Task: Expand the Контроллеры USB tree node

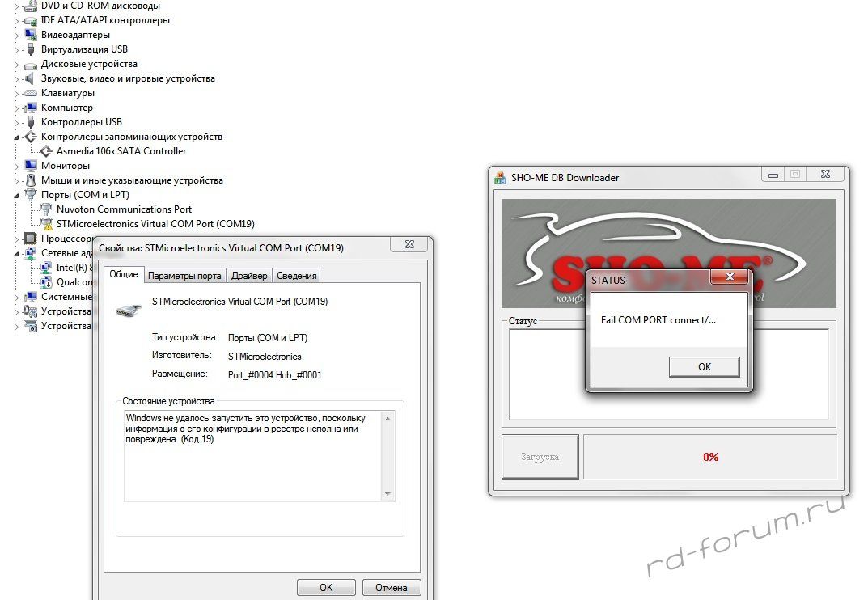Action: [x=17, y=122]
